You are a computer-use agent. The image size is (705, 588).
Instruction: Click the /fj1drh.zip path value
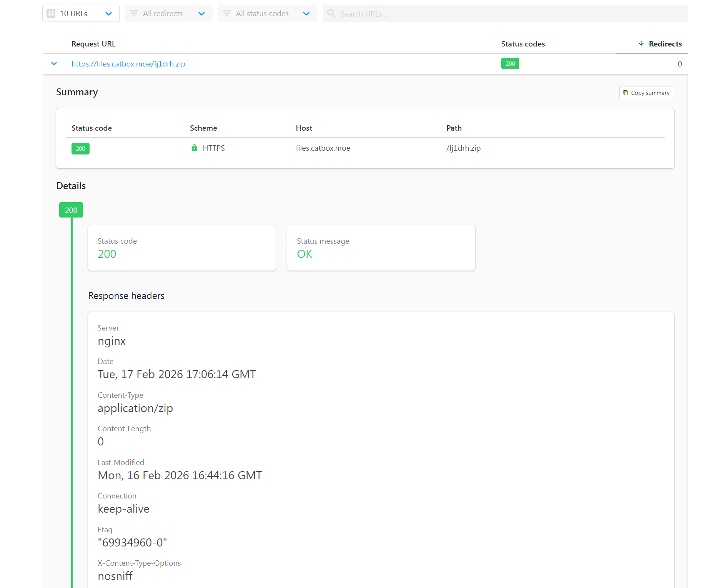[x=463, y=148]
